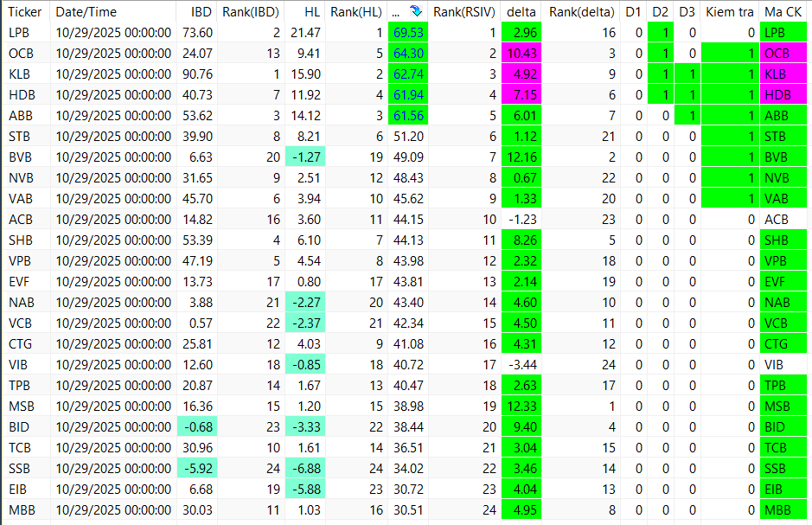
Task: Click the value 62.74 in KLB row
Action: [x=408, y=74]
